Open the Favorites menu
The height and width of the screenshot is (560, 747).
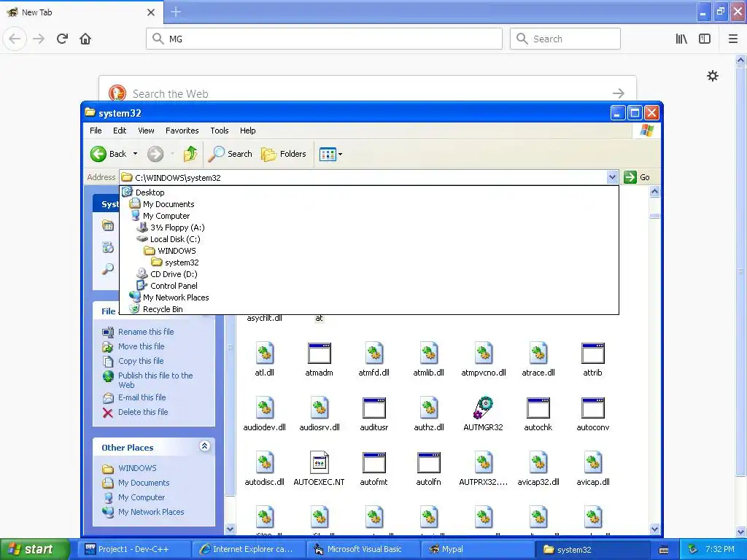pyautogui.click(x=182, y=131)
